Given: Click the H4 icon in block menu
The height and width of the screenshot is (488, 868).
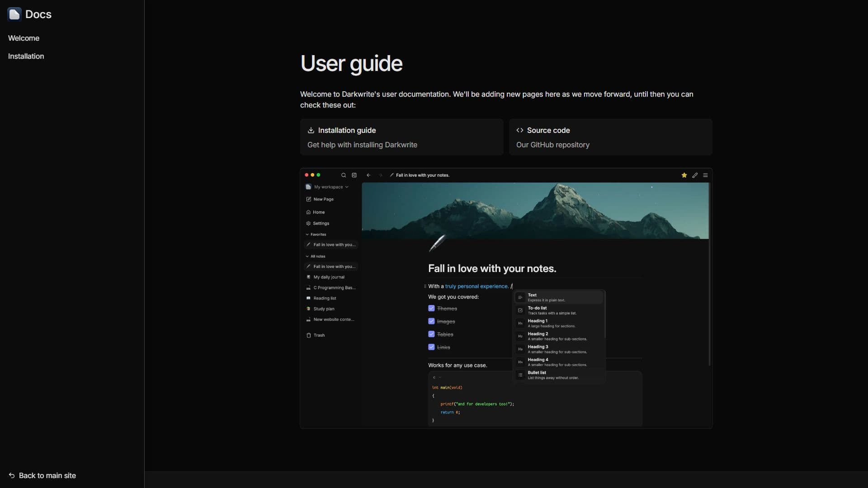Looking at the screenshot, I should pyautogui.click(x=520, y=362).
